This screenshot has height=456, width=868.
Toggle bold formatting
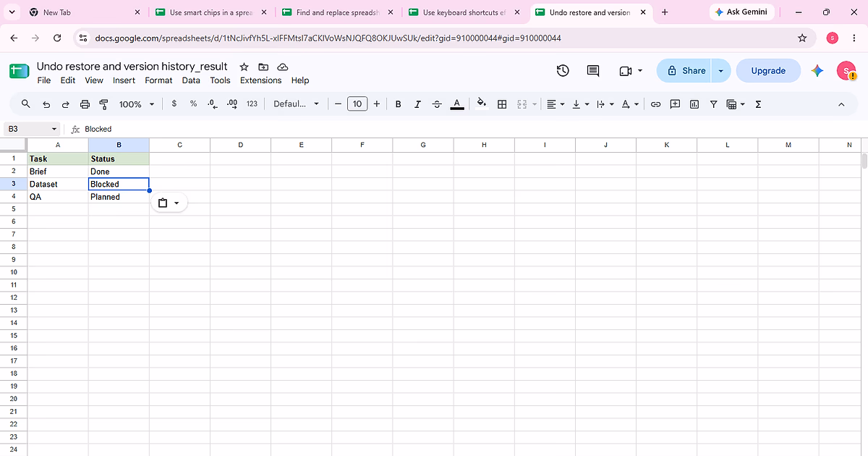(x=398, y=104)
